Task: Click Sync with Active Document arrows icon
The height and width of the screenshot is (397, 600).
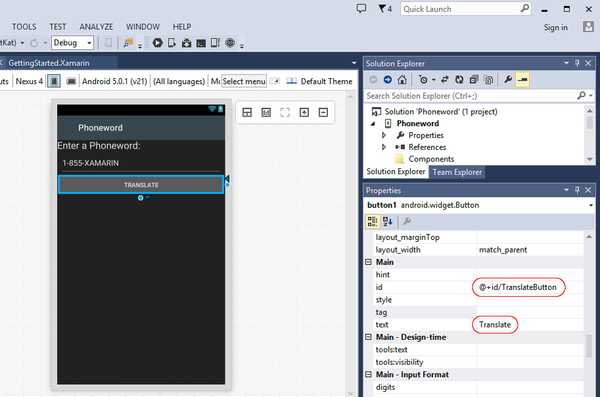Action: pyautogui.click(x=444, y=80)
